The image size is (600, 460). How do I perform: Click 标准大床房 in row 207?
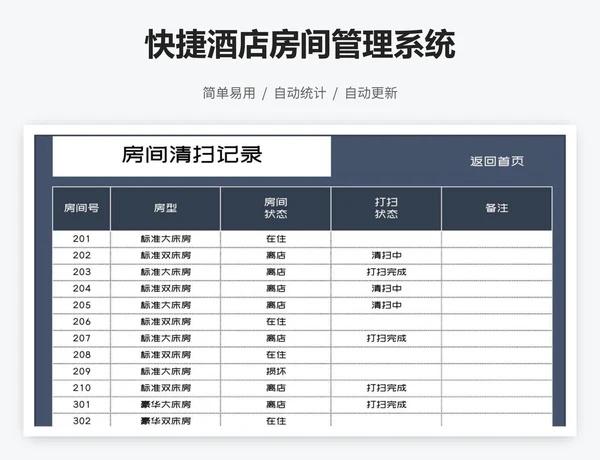point(165,338)
